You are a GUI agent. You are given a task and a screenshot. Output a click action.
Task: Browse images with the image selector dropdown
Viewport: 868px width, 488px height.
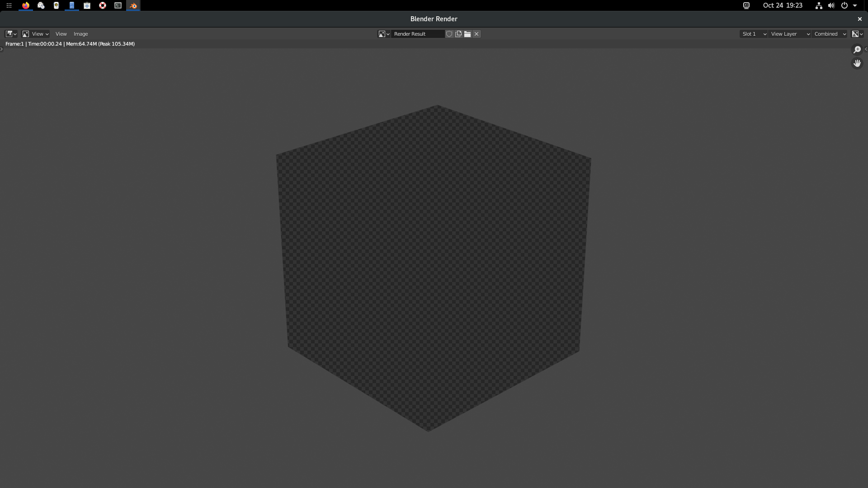(x=384, y=34)
